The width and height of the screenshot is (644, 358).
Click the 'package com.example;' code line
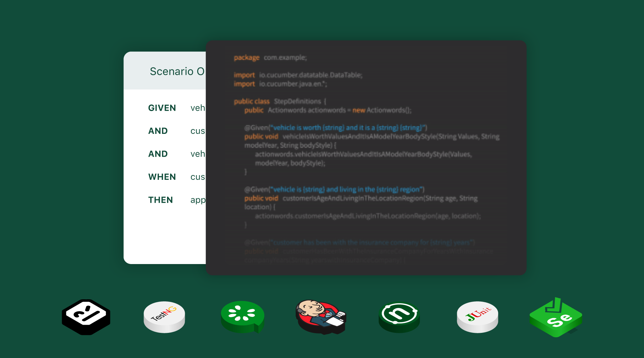click(x=270, y=58)
